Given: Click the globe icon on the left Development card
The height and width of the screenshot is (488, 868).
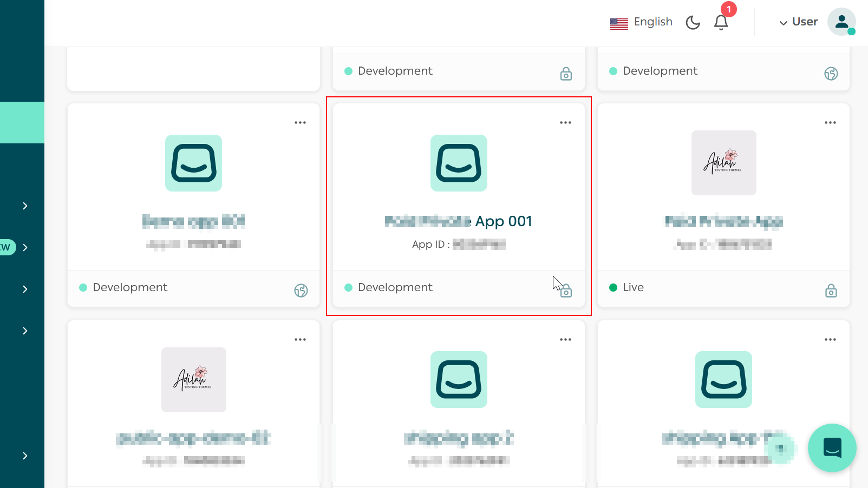Looking at the screenshot, I should [x=301, y=289].
